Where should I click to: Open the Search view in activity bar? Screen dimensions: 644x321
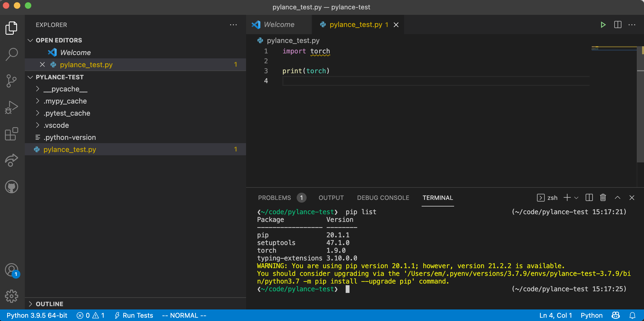12,54
